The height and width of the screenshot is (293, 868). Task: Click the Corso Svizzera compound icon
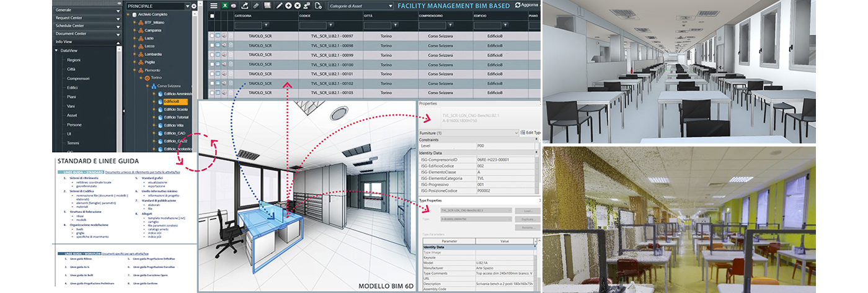pyautogui.click(x=153, y=86)
